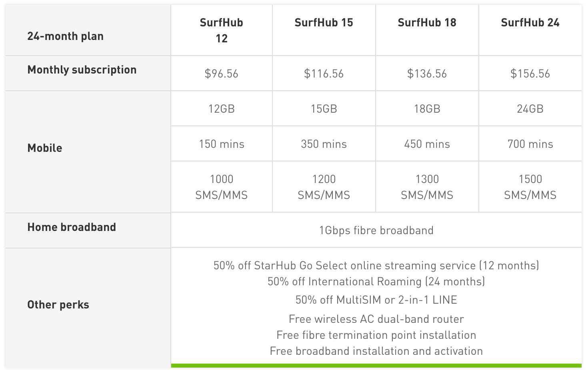Select the SurfHub 15 plan heading
Screen dimensions: 588x370
[324, 22]
